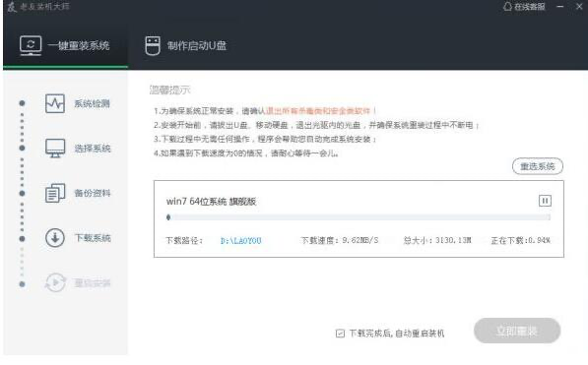Select the 选择系统 monitor icon
The height and width of the screenshot is (365, 588).
point(55,148)
